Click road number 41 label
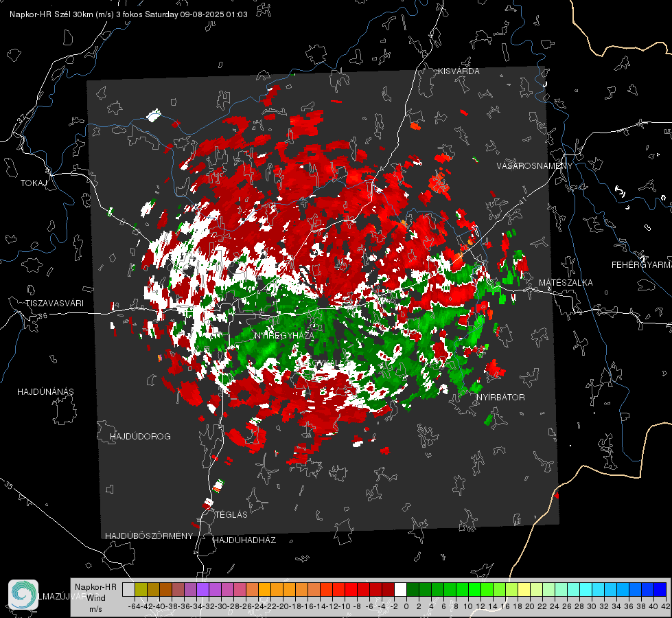 [522, 201]
